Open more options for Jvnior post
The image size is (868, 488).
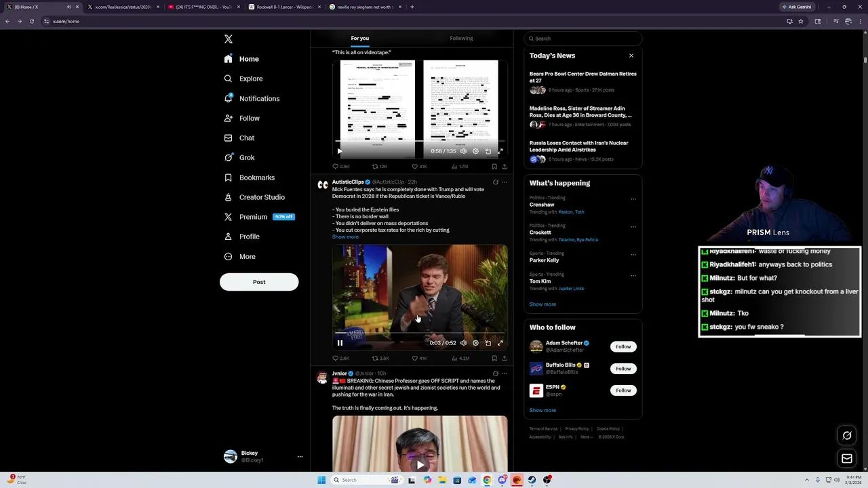click(505, 373)
